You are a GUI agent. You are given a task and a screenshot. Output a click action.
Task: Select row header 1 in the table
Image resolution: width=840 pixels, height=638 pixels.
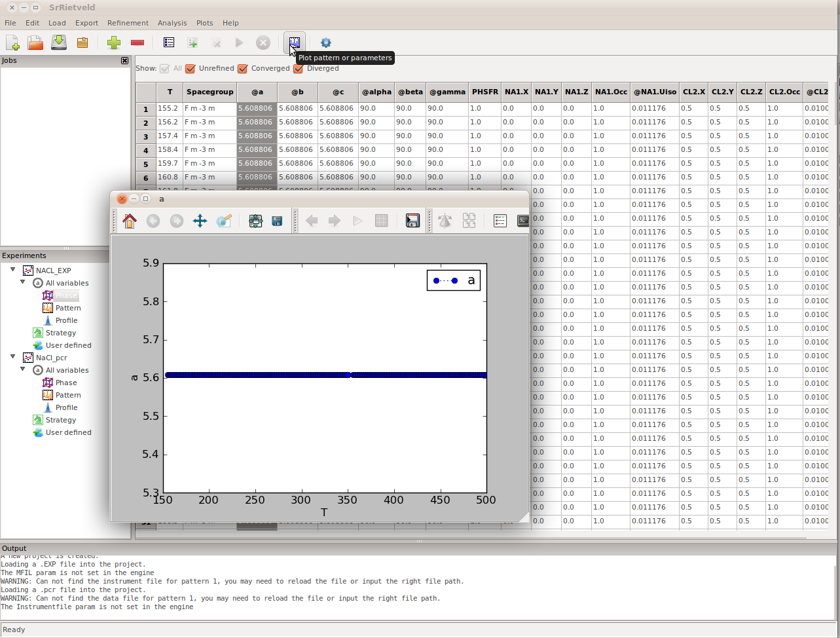coord(146,109)
